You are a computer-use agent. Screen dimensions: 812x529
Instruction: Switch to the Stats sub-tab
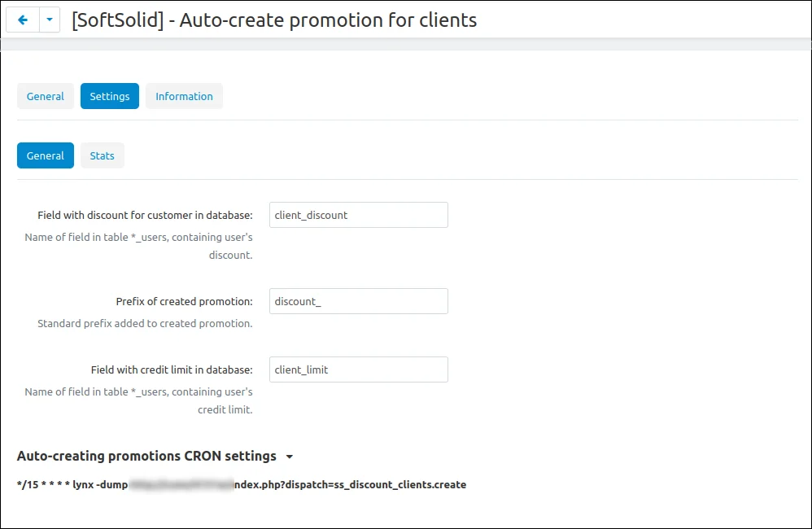pos(103,155)
